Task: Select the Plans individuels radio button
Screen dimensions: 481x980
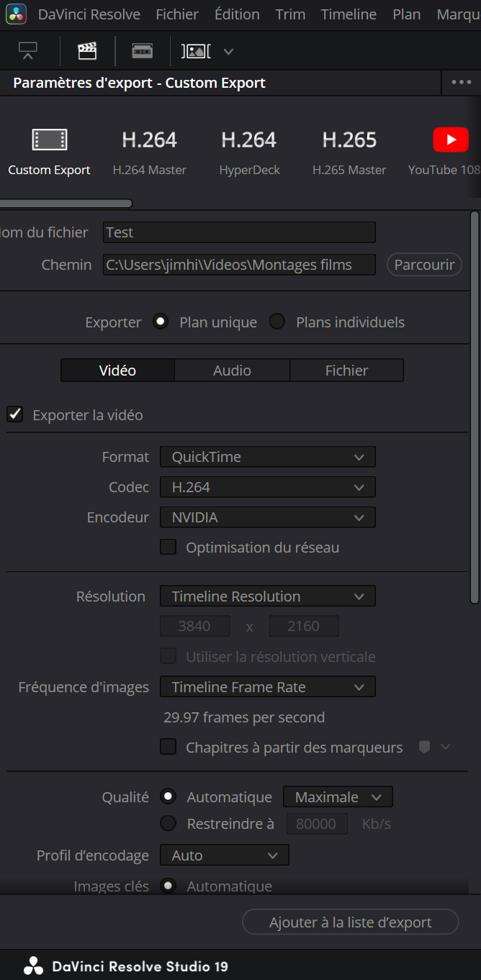Action: coord(277,322)
